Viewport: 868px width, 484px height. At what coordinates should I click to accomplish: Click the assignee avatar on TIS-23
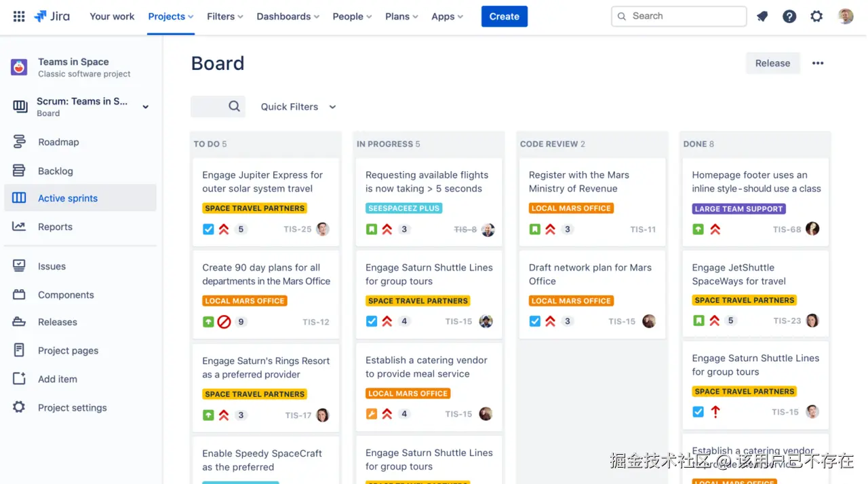(812, 320)
